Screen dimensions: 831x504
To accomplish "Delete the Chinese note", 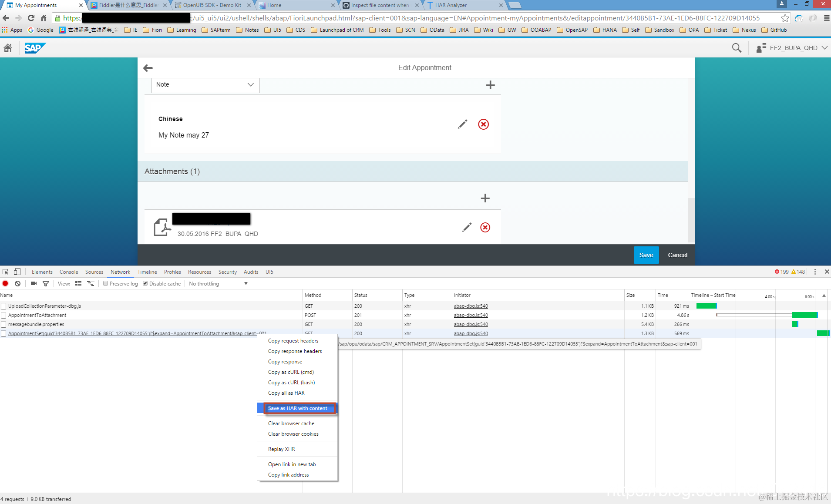I will [x=483, y=124].
